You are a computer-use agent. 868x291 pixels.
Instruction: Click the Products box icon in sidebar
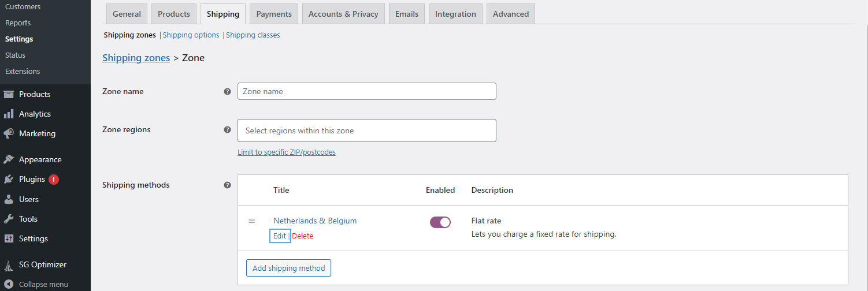click(x=9, y=94)
